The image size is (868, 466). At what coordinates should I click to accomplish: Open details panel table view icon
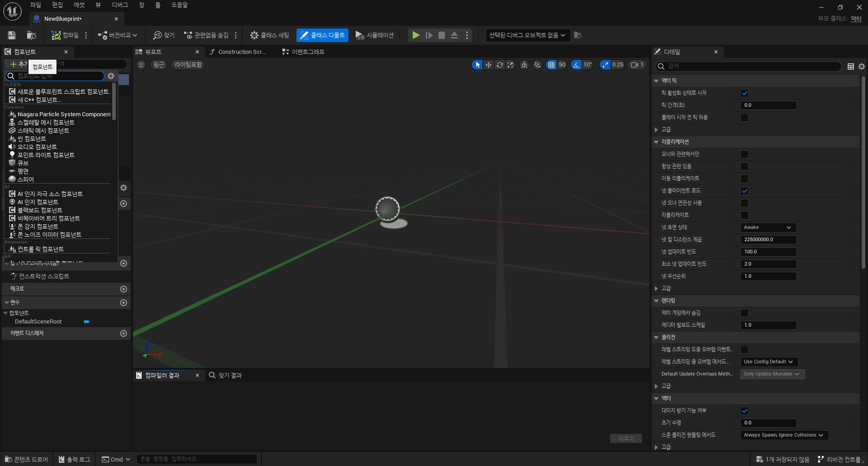click(x=851, y=67)
